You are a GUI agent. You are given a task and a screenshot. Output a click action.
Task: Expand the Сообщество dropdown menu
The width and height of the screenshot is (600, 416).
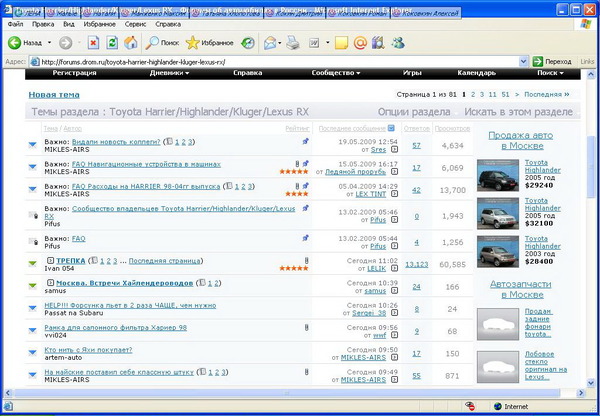point(336,73)
